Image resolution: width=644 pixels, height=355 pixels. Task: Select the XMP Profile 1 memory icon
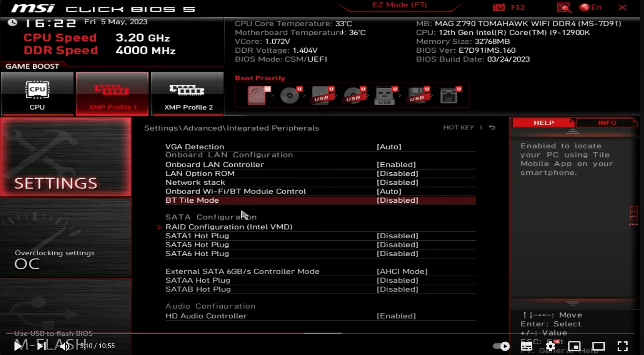coord(112,94)
